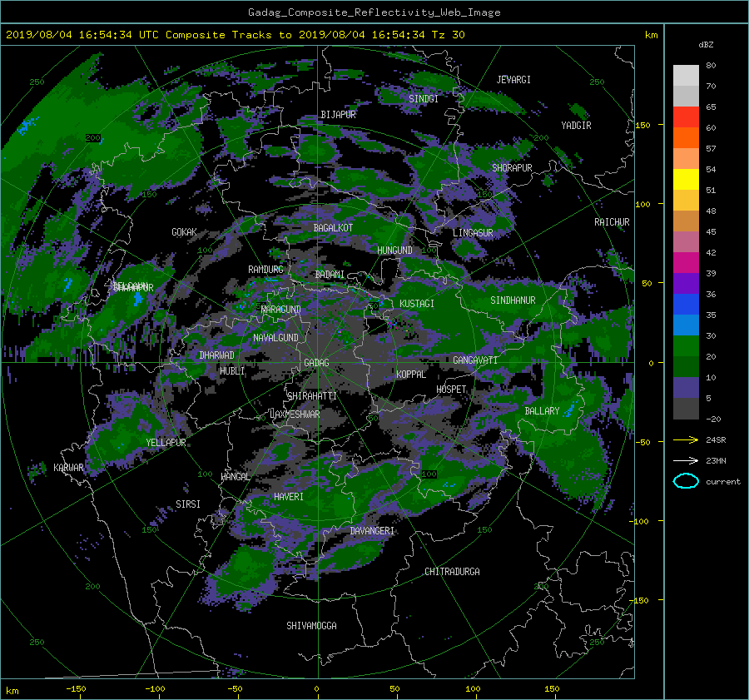
Task: Select the SHIVAMOGGA label
Action: pos(311,626)
